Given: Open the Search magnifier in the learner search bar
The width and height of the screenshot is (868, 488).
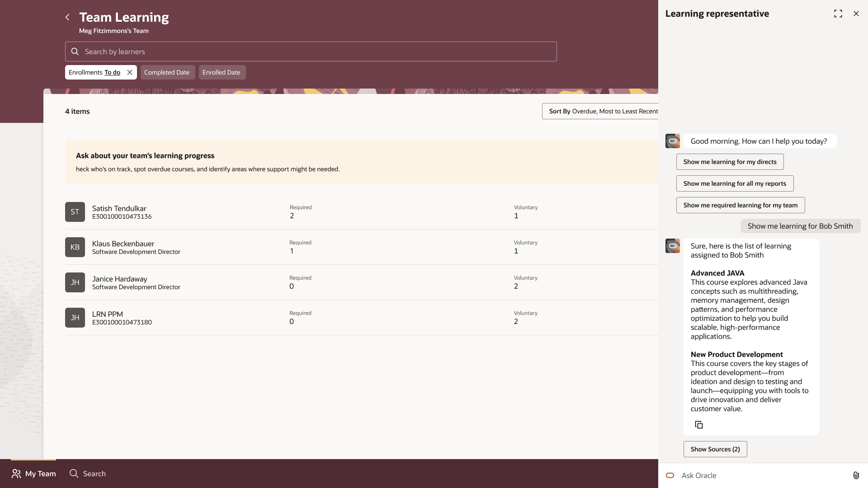Looking at the screenshot, I should click(x=75, y=52).
